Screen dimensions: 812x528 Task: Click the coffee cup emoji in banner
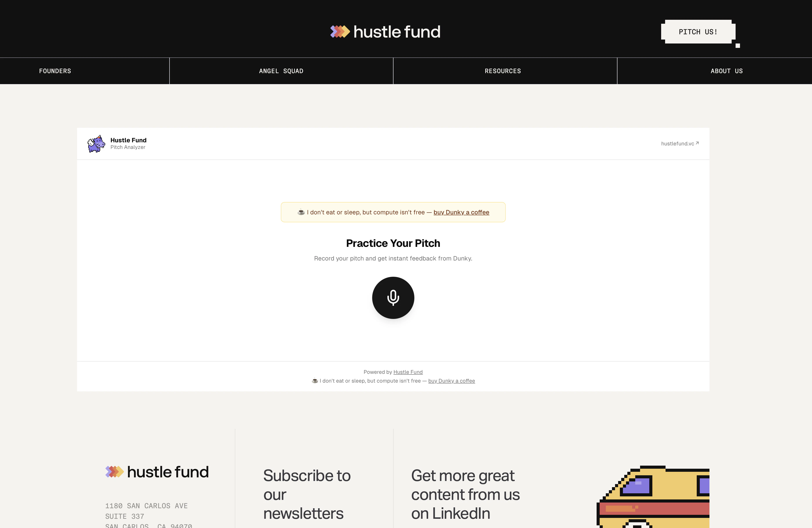click(x=301, y=212)
